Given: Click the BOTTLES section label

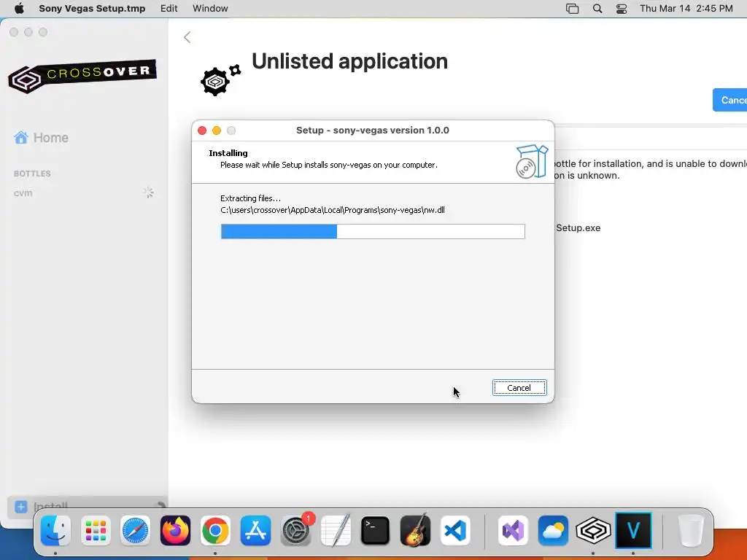Looking at the screenshot, I should click(x=32, y=174).
